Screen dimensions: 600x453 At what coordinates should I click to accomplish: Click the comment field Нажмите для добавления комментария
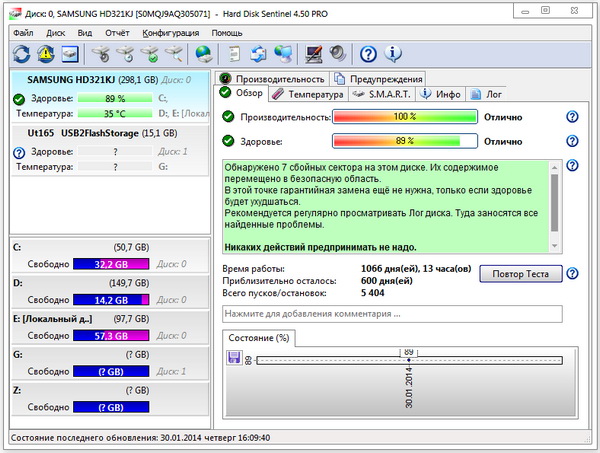pos(391,314)
